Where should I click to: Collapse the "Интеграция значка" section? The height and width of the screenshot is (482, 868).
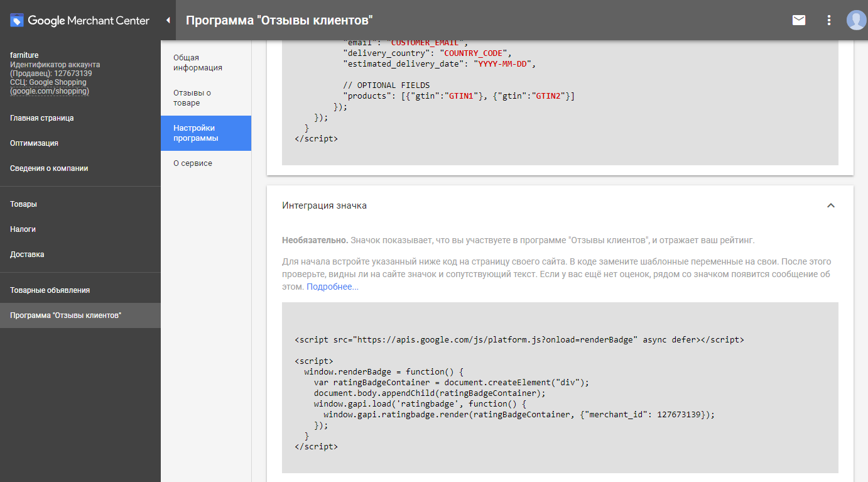[830, 205]
